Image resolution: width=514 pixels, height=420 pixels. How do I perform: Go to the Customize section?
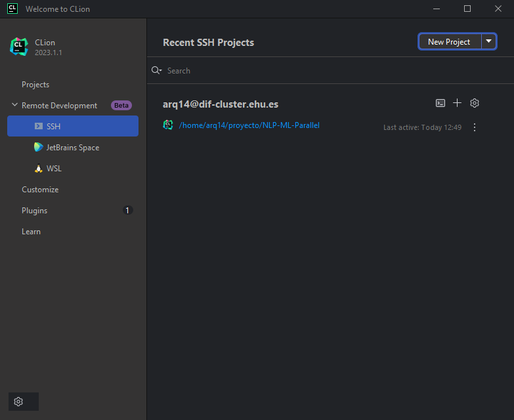coord(40,190)
